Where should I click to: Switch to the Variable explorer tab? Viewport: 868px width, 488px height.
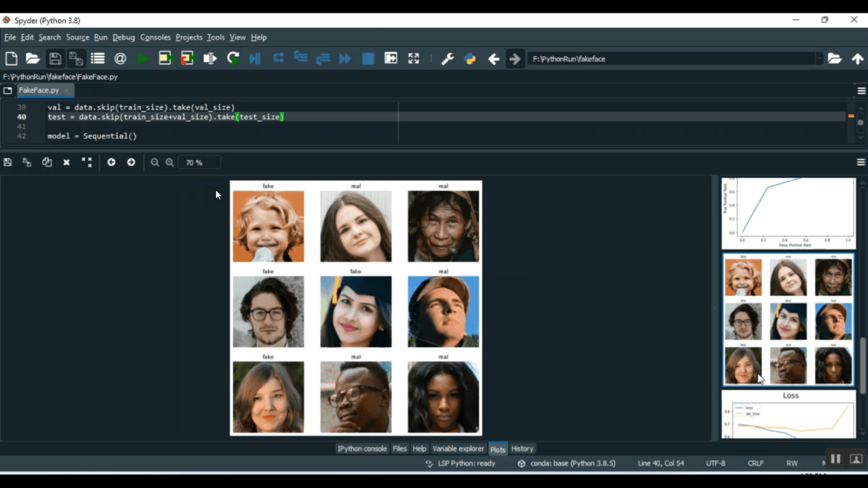point(458,448)
